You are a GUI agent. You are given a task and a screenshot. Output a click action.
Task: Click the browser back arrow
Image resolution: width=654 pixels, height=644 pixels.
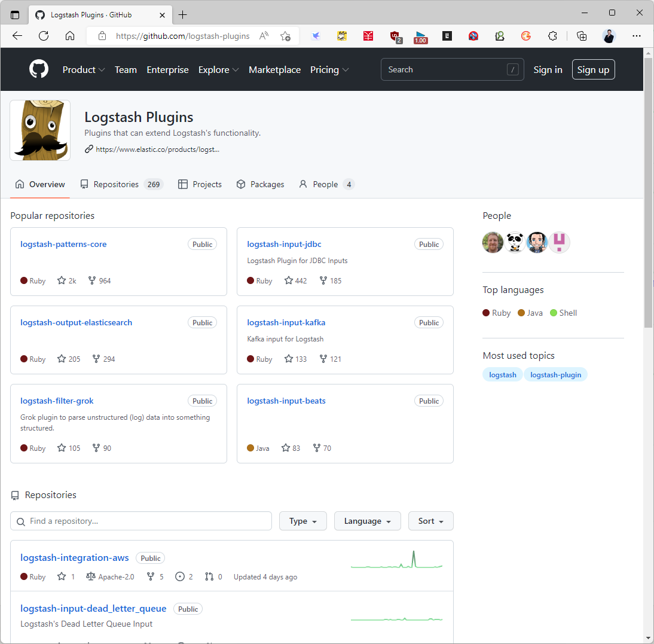[x=17, y=36]
